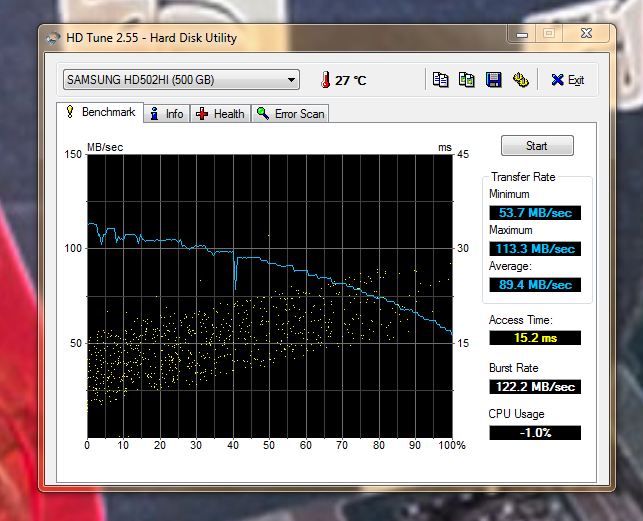Viewport: 643px width, 521px height.
Task: Click the thermometer temperature icon
Action: pyautogui.click(x=326, y=80)
